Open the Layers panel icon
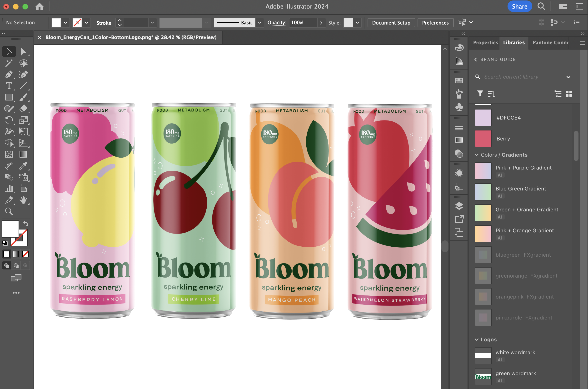588x389 pixels. (459, 206)
